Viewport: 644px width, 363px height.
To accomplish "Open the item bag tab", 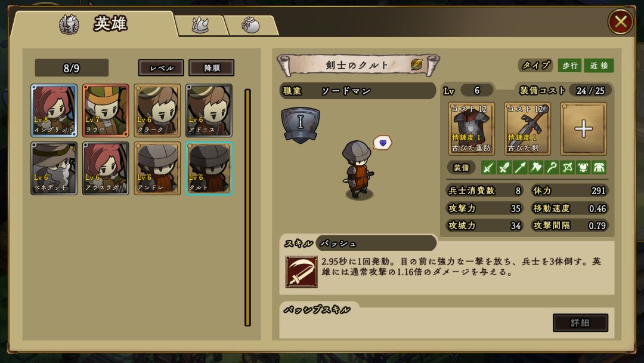I will coord(251,26).
